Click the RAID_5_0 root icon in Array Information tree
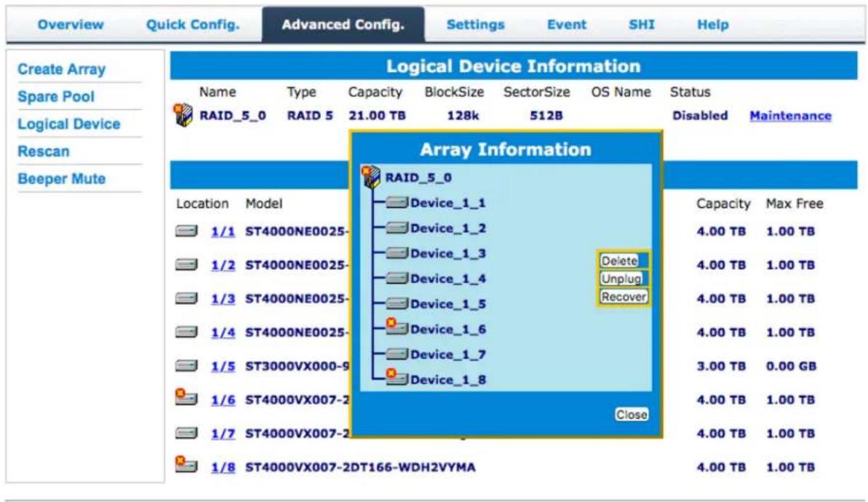This screenshot has width=868, height=502. pos(371,177)
